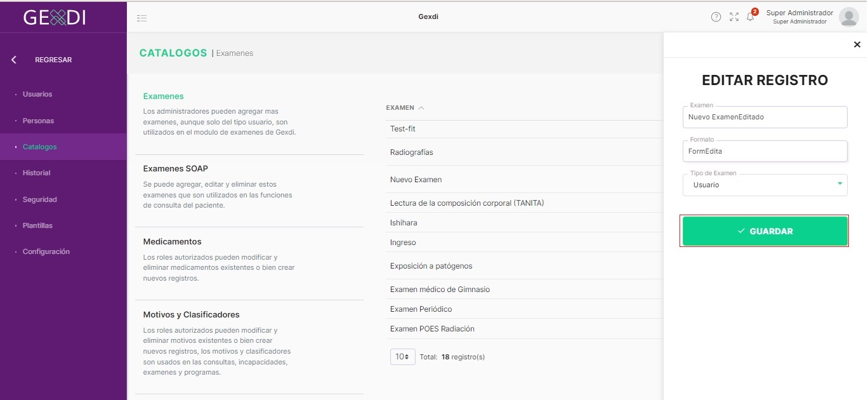
Task: Open the Tipo de Examen dropdown
Action: pyautogui.click(x=765, y=185)
